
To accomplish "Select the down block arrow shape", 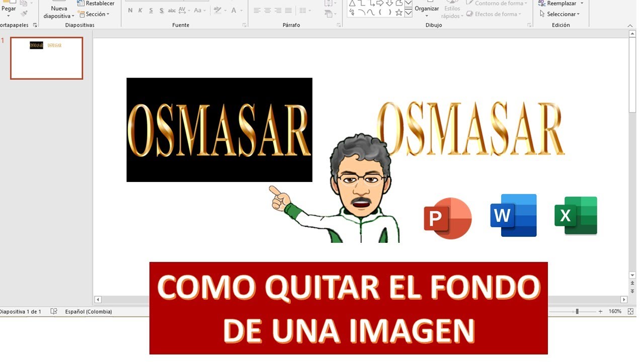I will click(389, 4).
